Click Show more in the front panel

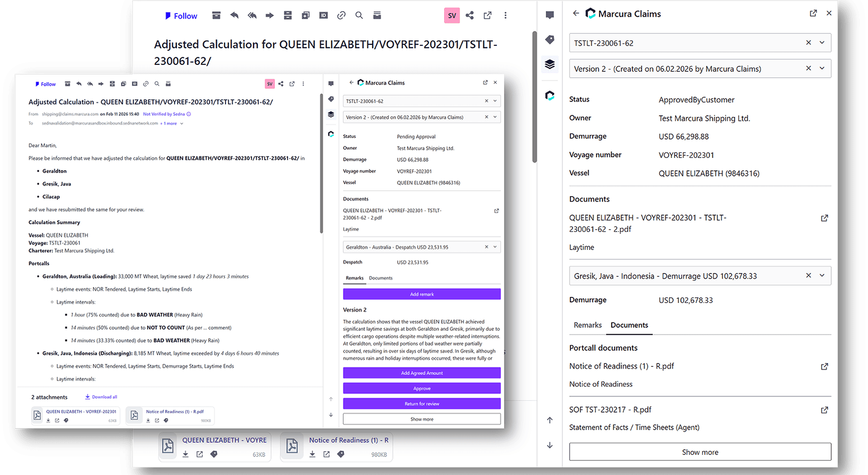tap(422, 419)
